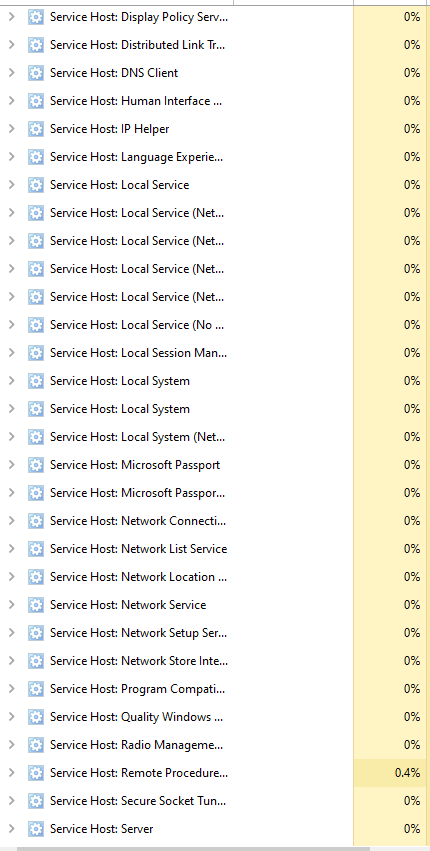The image size is (430, 851).
Task: Select the DNS Client service gear icon
Action: 35,73
